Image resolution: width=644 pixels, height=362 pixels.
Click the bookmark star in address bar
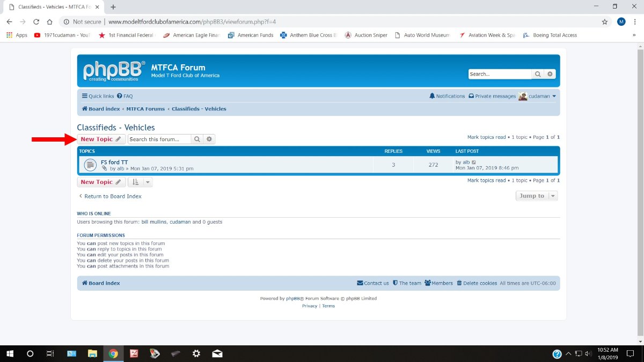605,22
